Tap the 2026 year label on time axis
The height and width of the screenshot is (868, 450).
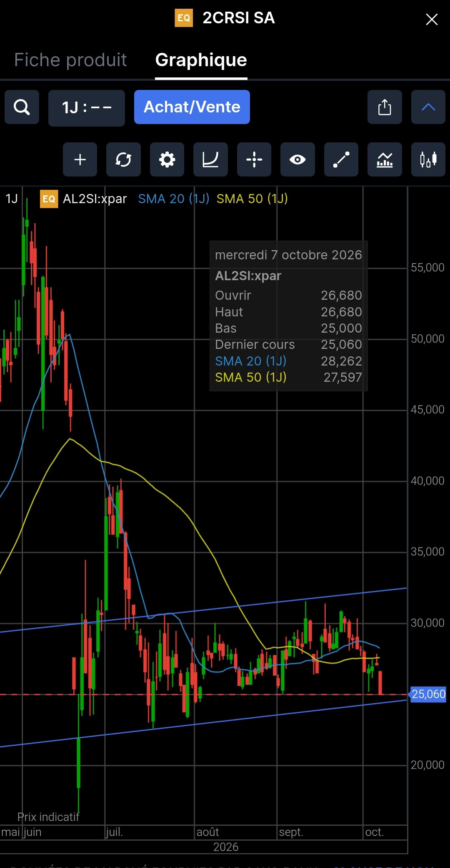(x=226, y=847)
